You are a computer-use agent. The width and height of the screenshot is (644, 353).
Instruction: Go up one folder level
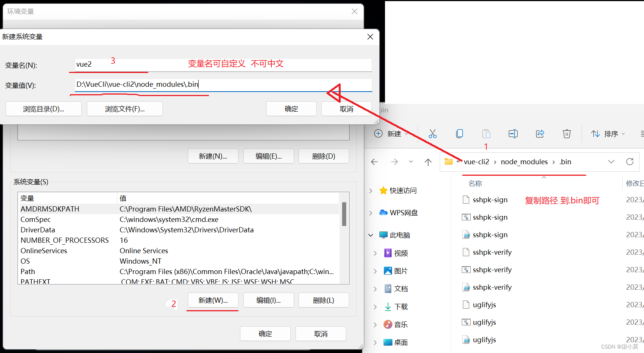point(428,162)
